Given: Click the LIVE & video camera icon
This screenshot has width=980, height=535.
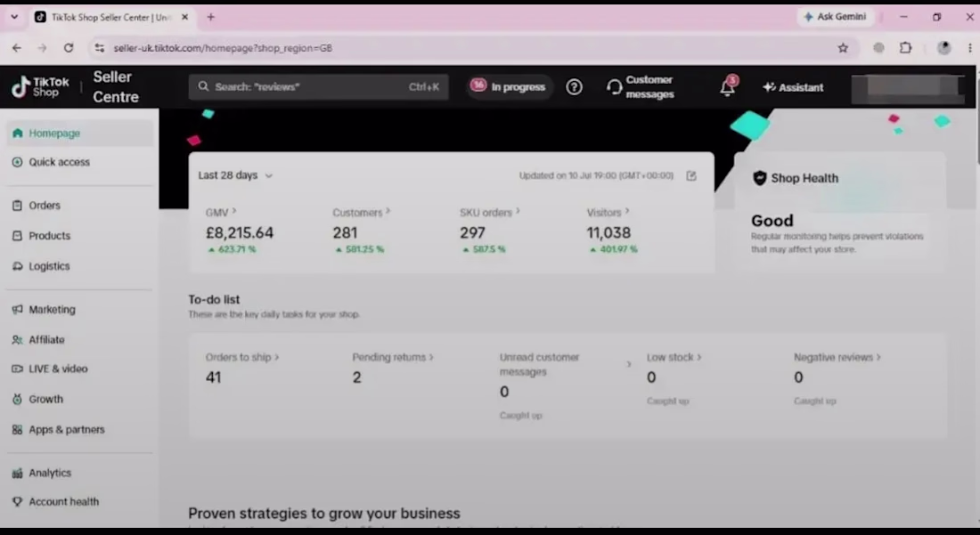Looking at the screenshot, I should 18,369.
